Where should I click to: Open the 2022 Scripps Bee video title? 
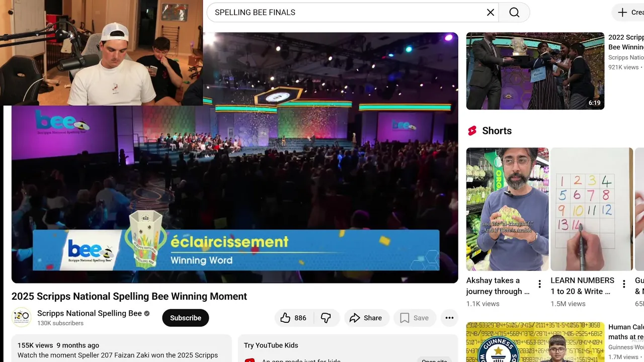(626, 42)
